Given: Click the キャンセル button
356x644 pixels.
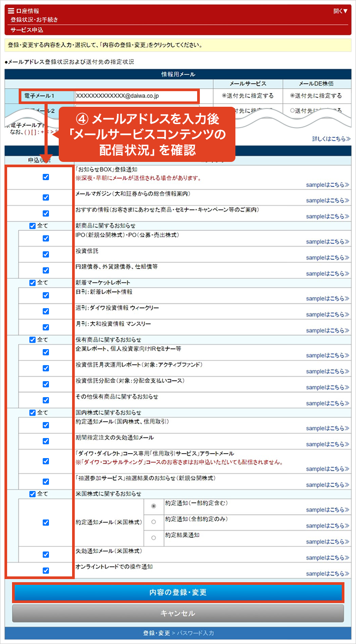Looking at the screenshot, I should point(178,613).
